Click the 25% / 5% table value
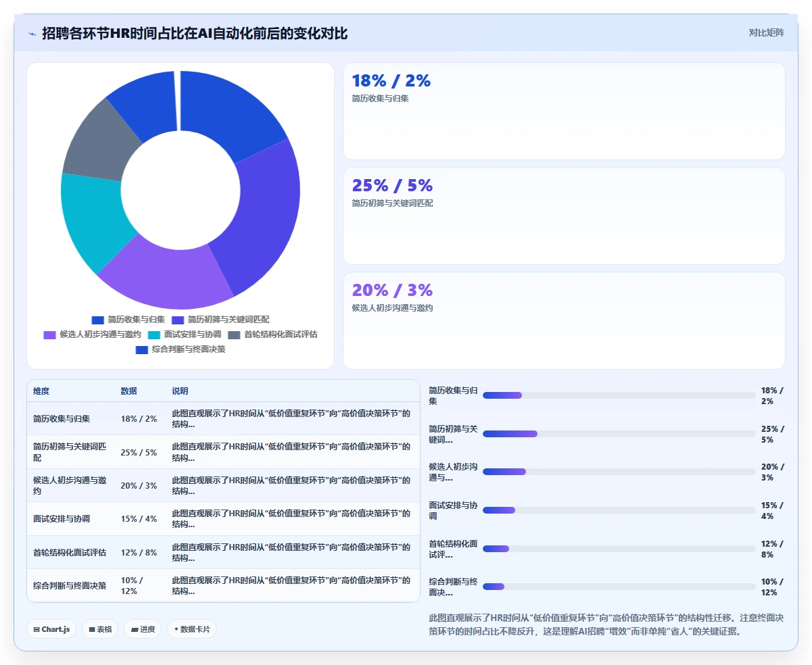 click(139, 452)
